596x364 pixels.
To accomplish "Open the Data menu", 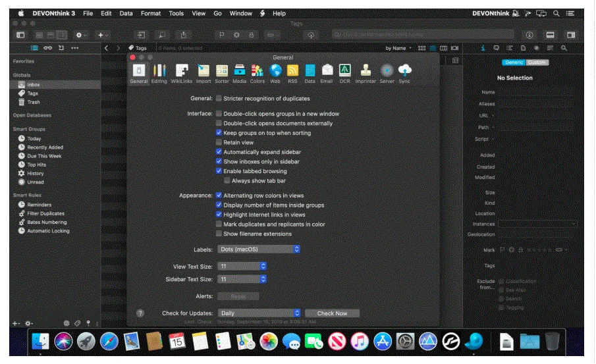I will (x=126, y=13).
